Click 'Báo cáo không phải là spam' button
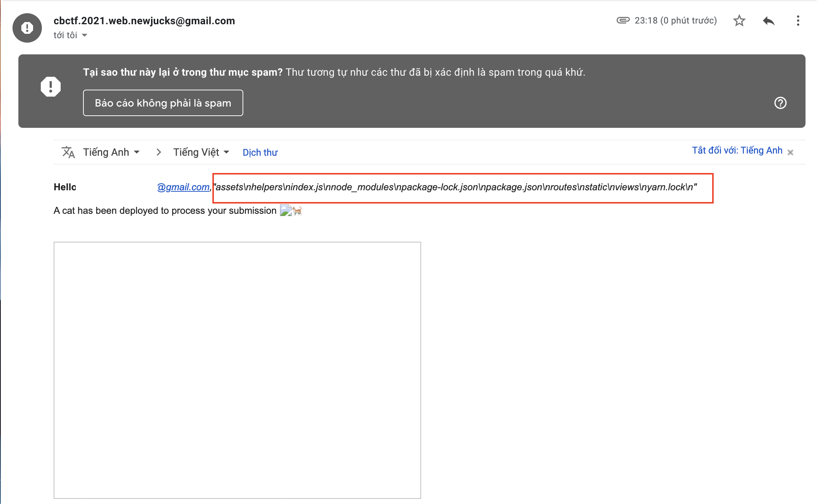 click(x=163, y=103)
